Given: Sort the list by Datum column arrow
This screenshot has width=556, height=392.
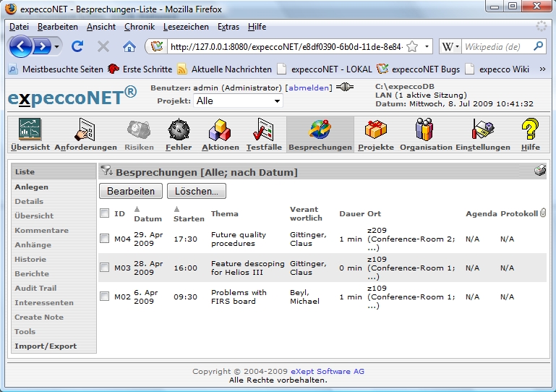Looking at the screenshot, I should [x=137, y=209].
